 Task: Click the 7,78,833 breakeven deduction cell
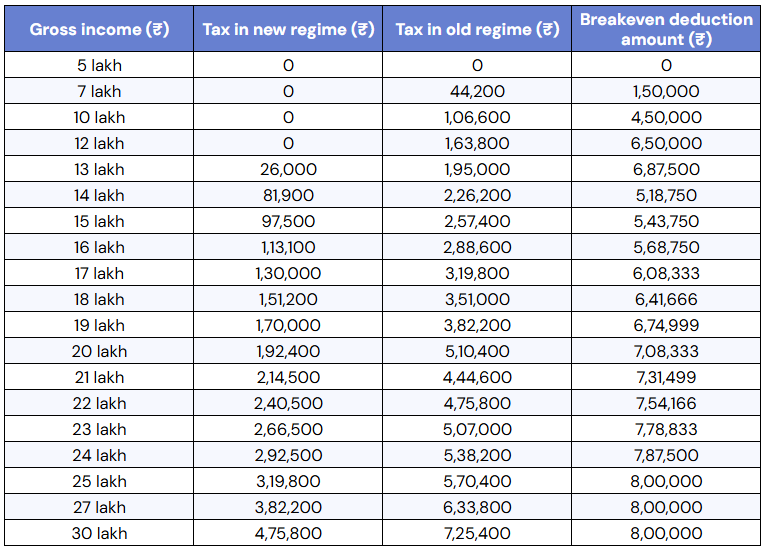[666, 429]
